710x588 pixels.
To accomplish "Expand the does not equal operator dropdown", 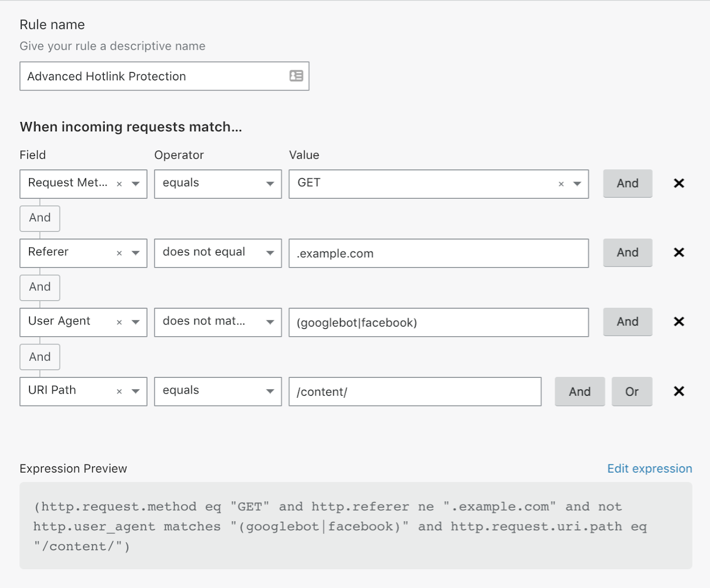I will coord(218,253).
